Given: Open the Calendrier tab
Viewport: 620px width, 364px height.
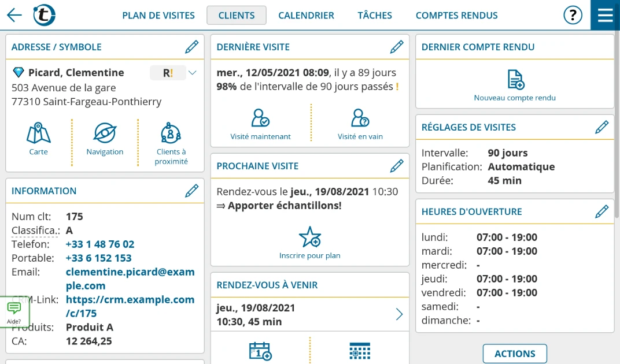Looking at the screenshot, I should click(306, 16).
